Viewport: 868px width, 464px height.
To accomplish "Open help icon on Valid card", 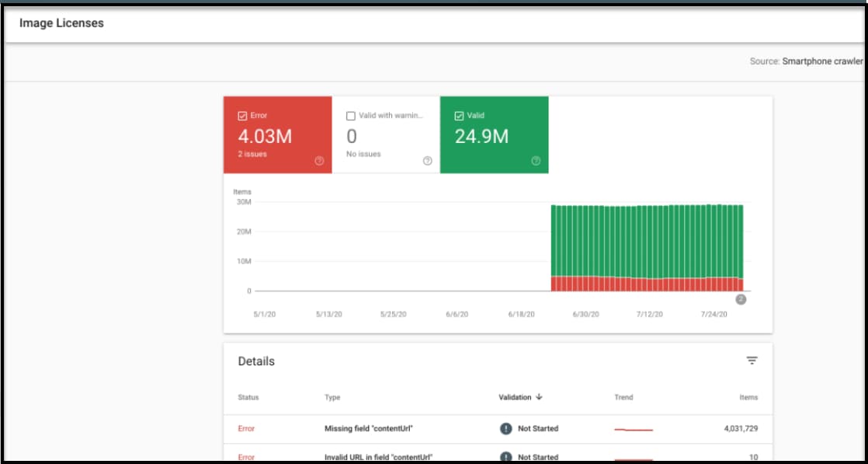I will 536,161.
